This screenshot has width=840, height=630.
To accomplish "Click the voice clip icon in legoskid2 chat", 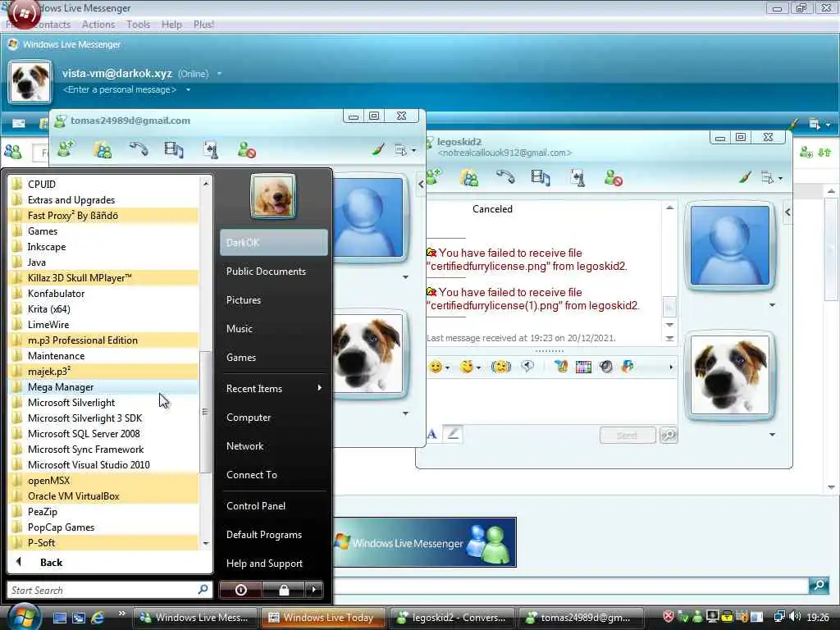I will click(527, 367).
